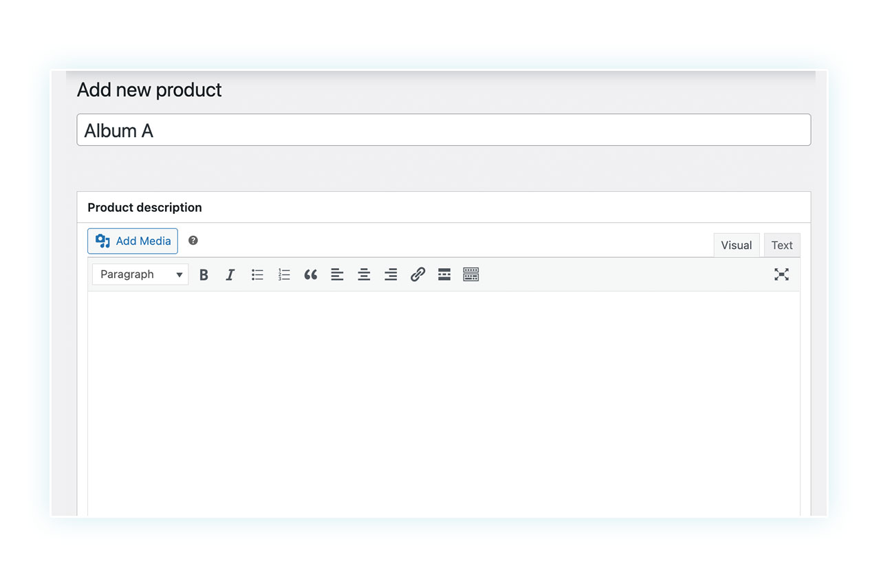Insert a bulleted list
Image resolution: width=894 pixels, height=588 pixels.
point(257,274)
